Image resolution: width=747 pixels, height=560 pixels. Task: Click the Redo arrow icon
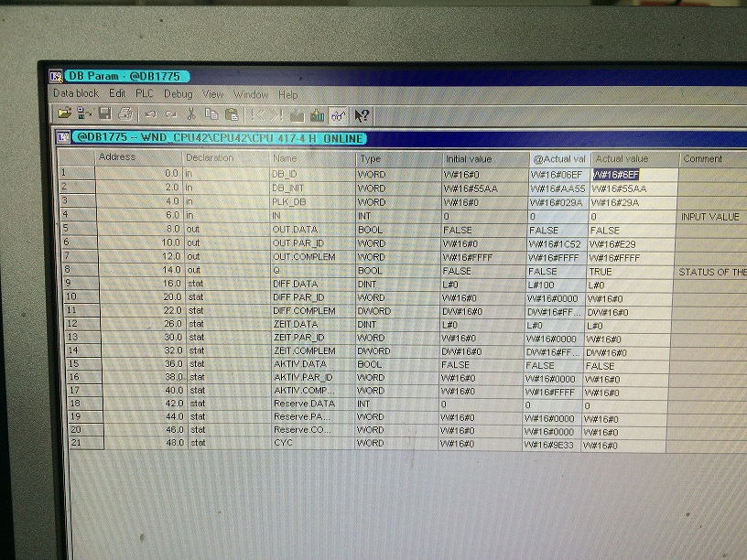pos(171,114)
